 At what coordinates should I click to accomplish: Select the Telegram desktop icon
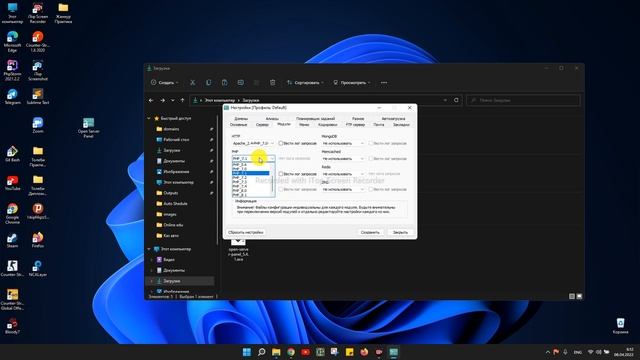pos(12,97)
